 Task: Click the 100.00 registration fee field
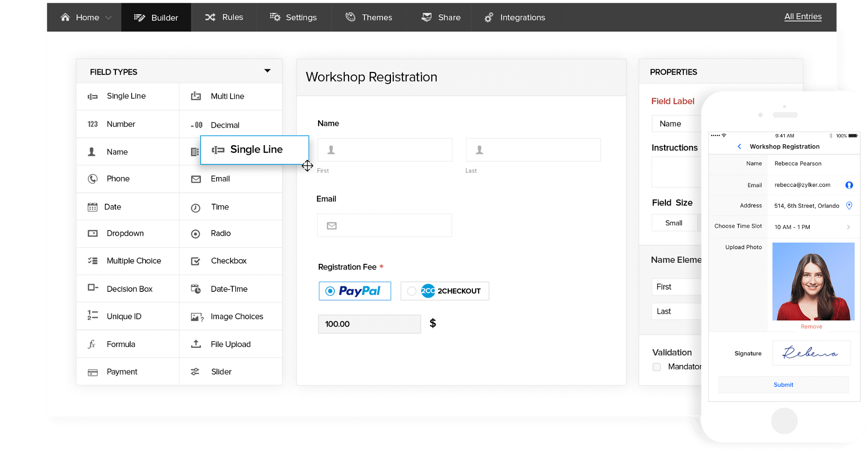tap(369, 324)
